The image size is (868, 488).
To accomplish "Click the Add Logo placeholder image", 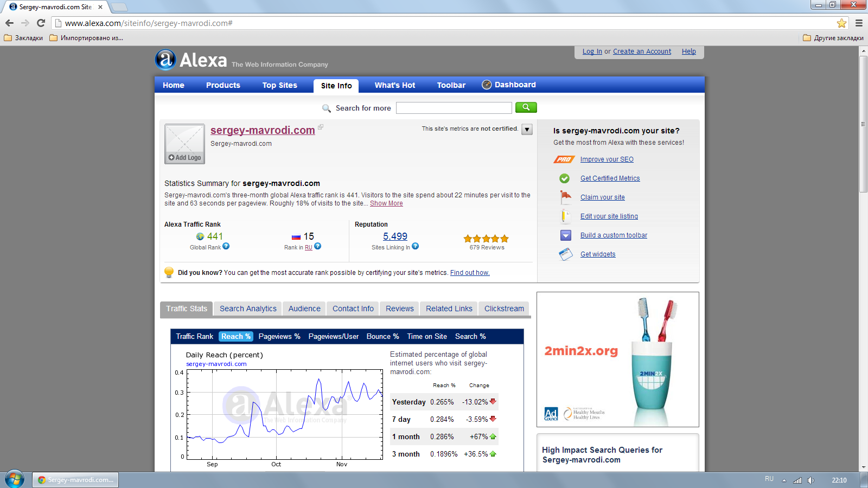I will pos(184,144).
